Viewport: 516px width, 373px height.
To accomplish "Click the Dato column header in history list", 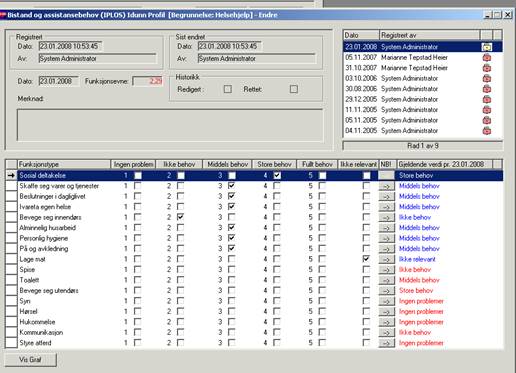I will (x=361, y=35).
